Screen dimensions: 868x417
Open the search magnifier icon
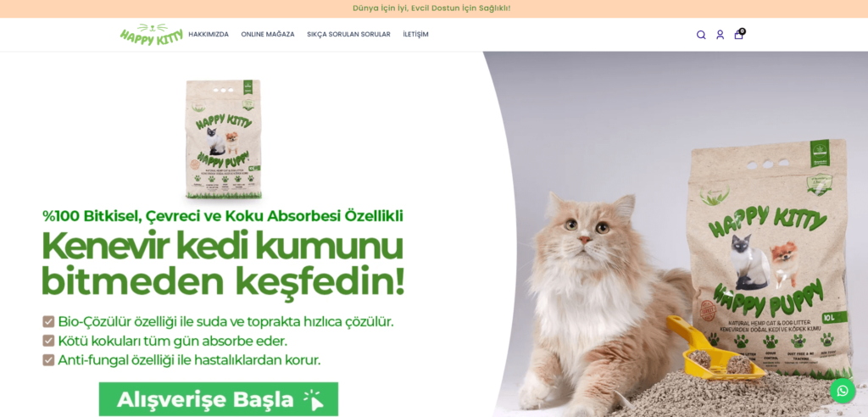pos(701,35)
